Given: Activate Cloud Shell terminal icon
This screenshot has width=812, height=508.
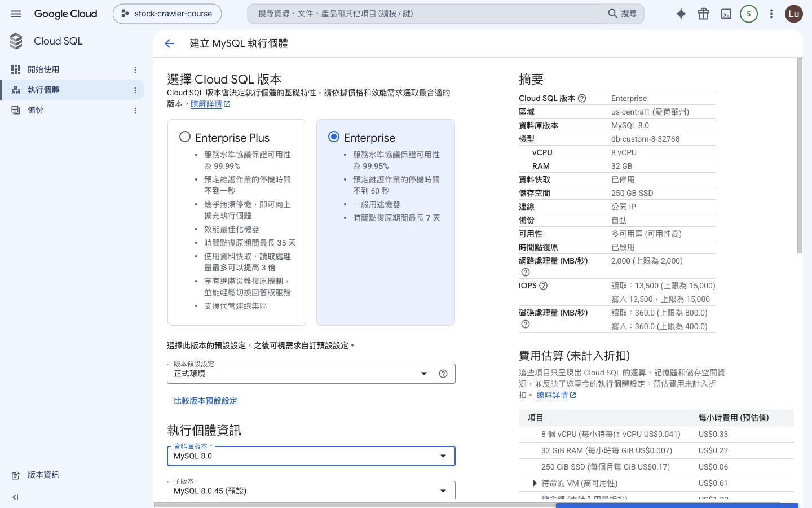Looking at the screenshot, I should point(726,14).
